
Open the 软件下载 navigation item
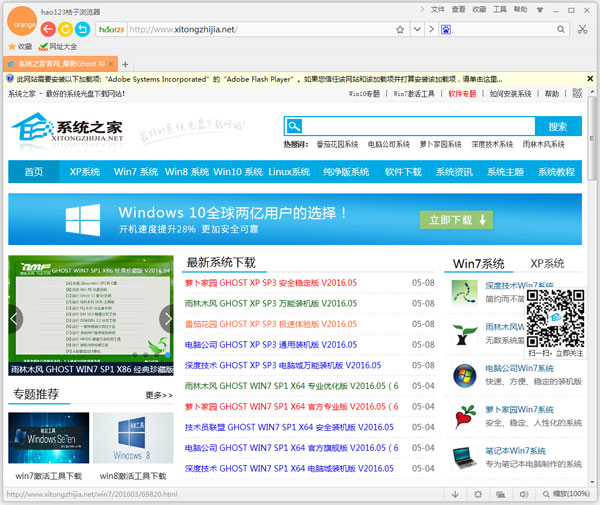tap(403, 172)
